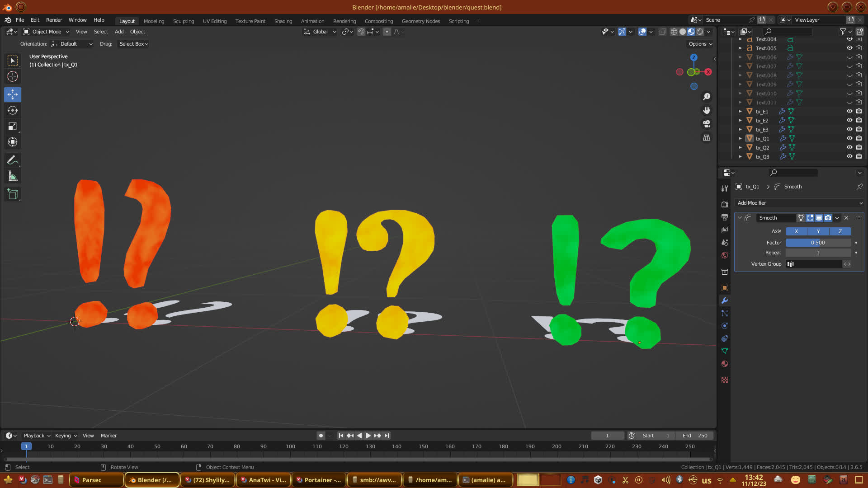Viewport: 868px width, 488px height.
Task: Open the Material properties tab
Action: tap(725, 364)
